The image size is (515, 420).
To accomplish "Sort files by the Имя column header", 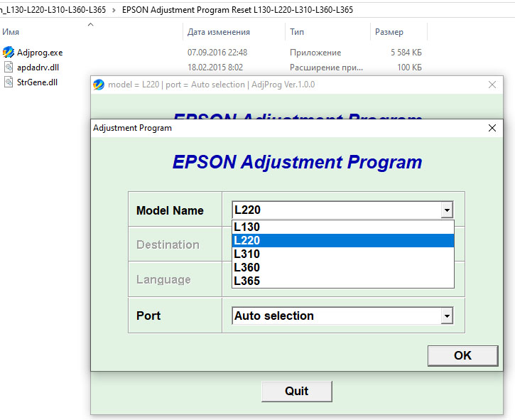I will (11, 32).
